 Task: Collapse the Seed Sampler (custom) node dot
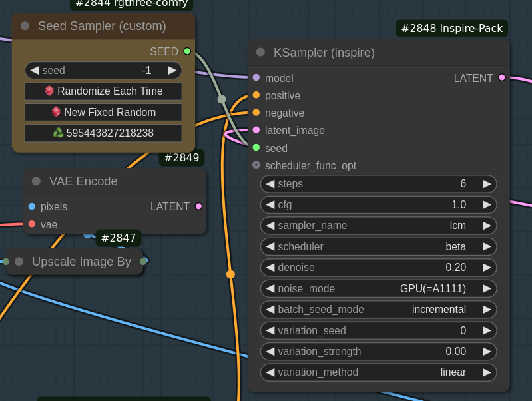coord(25,26)
